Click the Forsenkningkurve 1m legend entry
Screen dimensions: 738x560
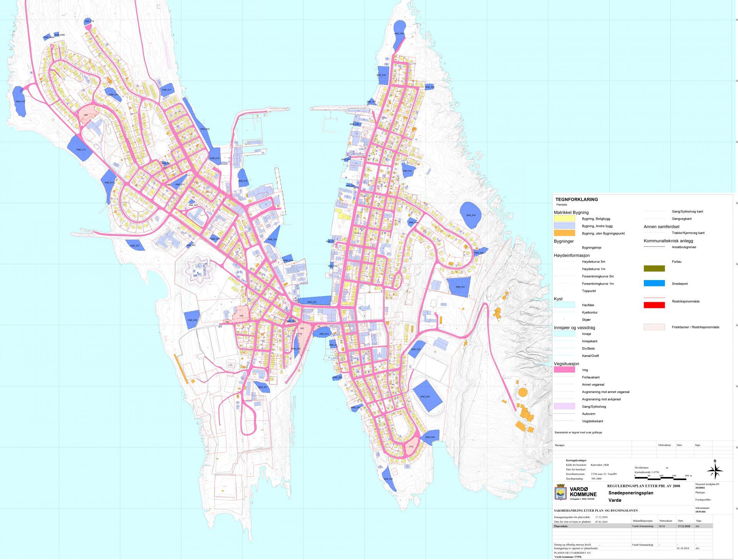click(x=598, y=284)
